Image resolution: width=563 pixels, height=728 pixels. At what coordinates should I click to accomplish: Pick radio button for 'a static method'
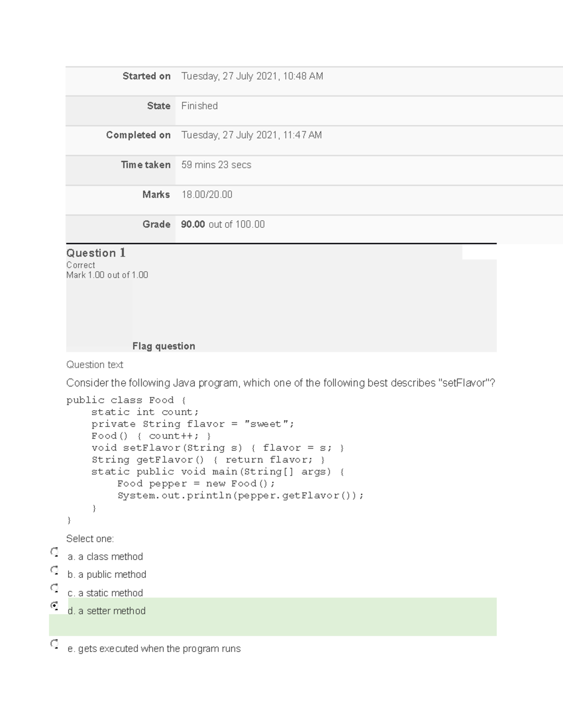[54, 588]
